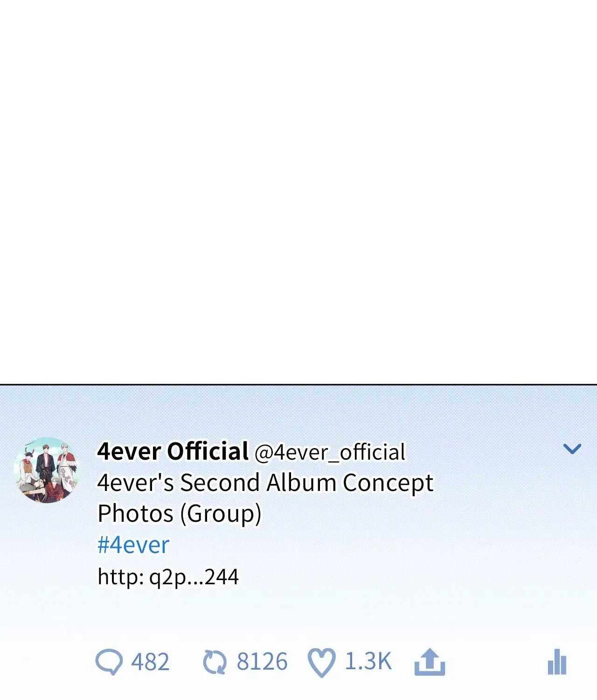Expand the tweet options chevron
The height and width of the screenshot is (700, 597).
coord(572,449)
